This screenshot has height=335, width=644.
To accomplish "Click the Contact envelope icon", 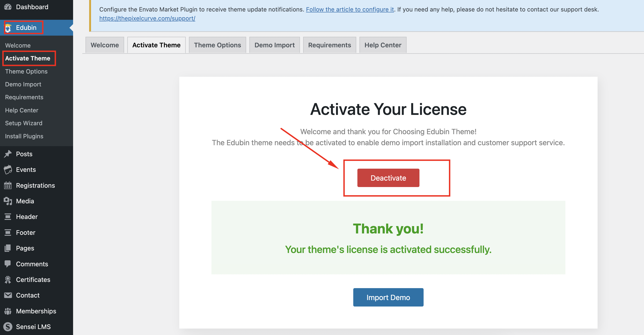I will pos(8,295).
